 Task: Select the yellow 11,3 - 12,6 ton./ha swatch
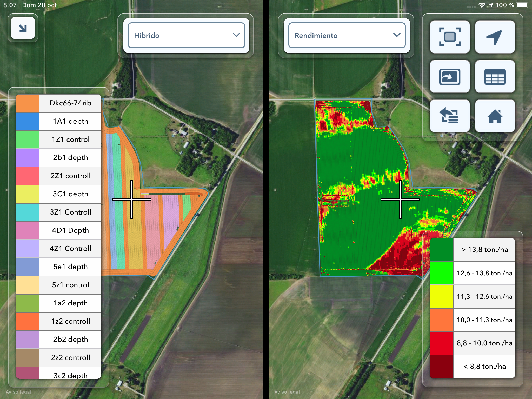441,297
